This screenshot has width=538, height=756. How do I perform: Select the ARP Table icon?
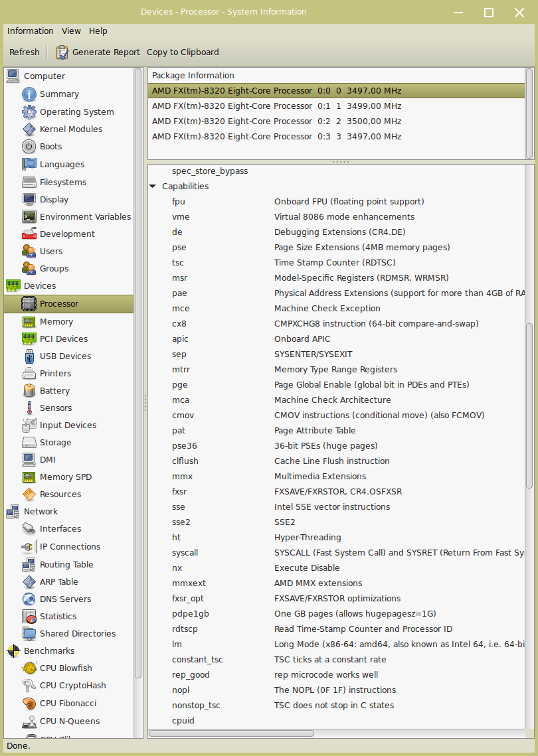point(29,582)
